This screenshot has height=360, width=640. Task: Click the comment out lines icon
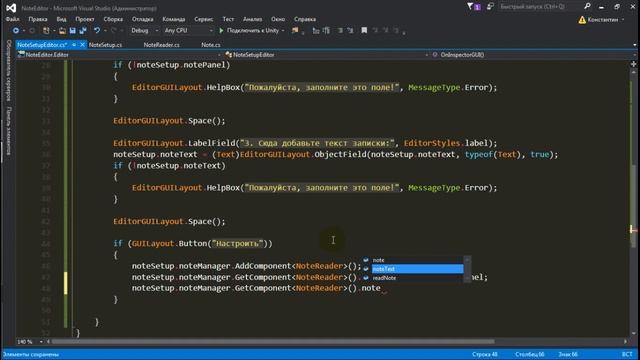[x=340, y=31]
